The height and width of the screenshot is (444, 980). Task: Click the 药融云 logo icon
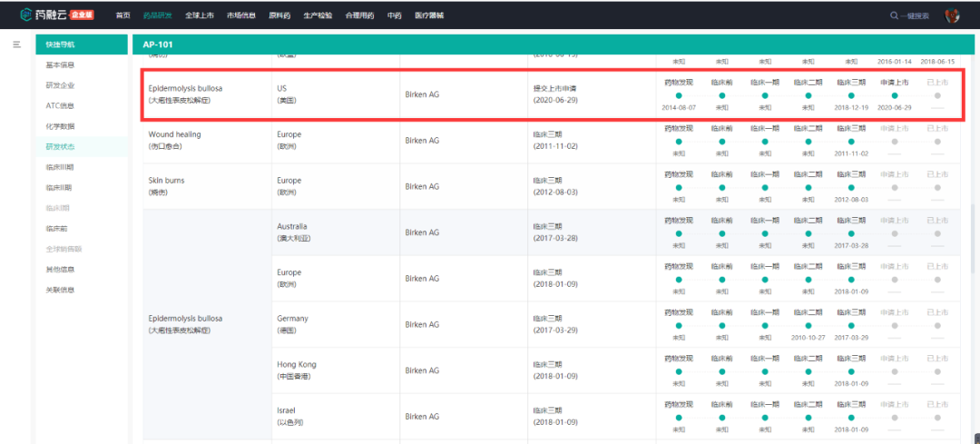pos(26,15)
